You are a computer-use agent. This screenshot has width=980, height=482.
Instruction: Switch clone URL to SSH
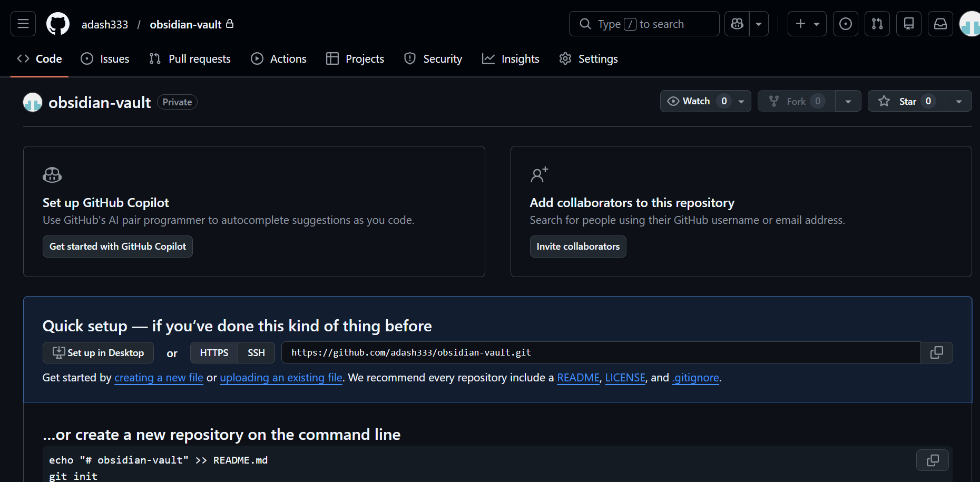coord(256,353)
